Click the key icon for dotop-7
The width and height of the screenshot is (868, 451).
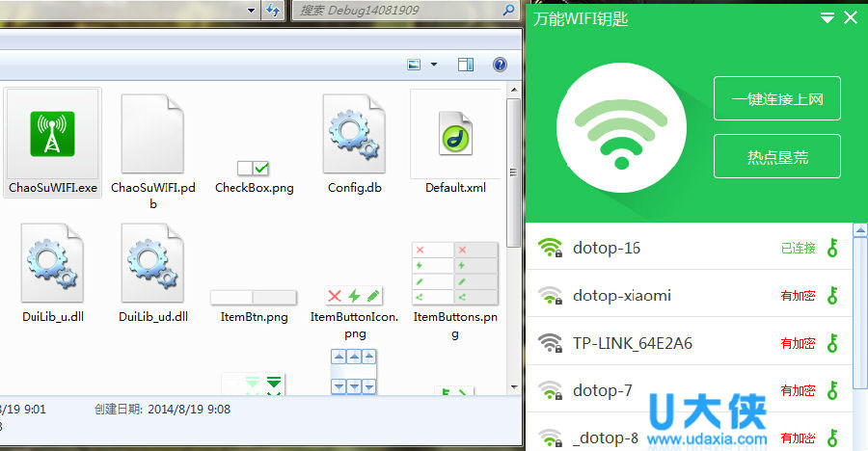click(832, 390)
